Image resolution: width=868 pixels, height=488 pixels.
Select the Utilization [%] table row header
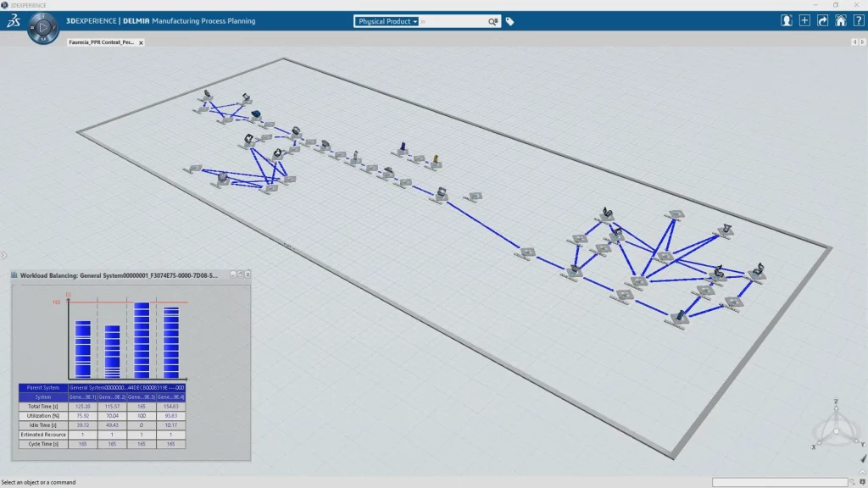tap(42, 416)
